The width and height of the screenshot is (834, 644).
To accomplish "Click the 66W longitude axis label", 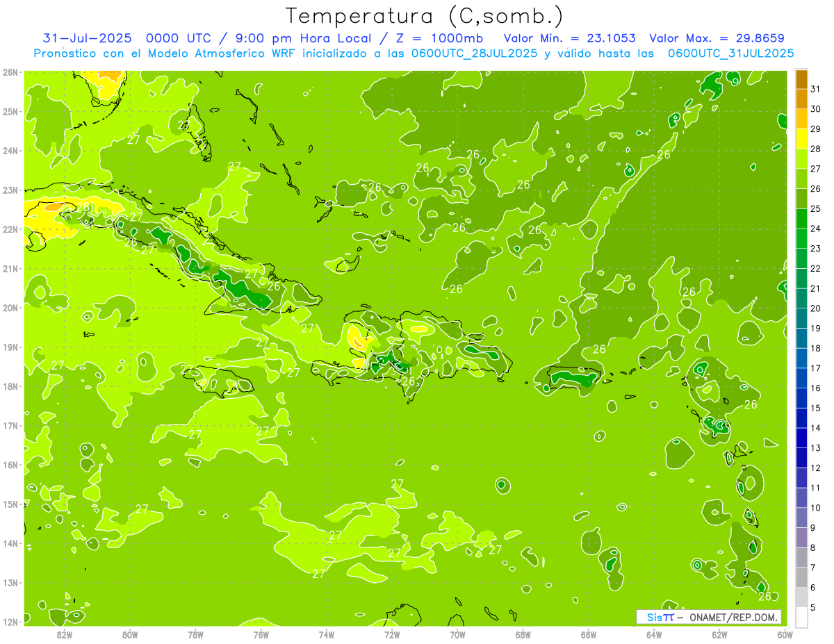I will [589, 634].
